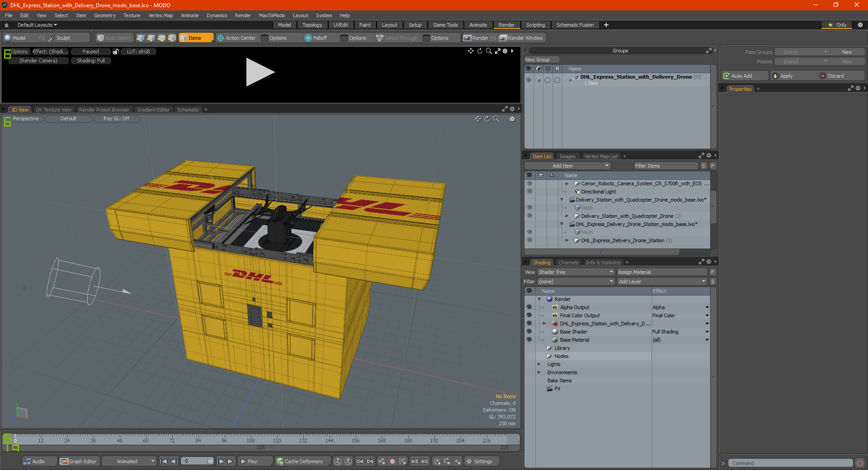Open the Graph Editor
Viewport: 868px width, 470px height.
[x=78, y=461]
